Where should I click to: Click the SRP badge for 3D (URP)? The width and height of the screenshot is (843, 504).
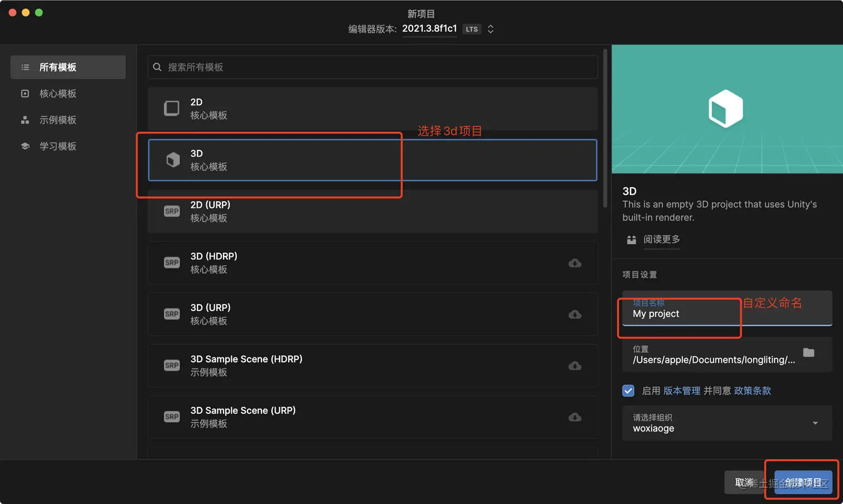[172, 314]
